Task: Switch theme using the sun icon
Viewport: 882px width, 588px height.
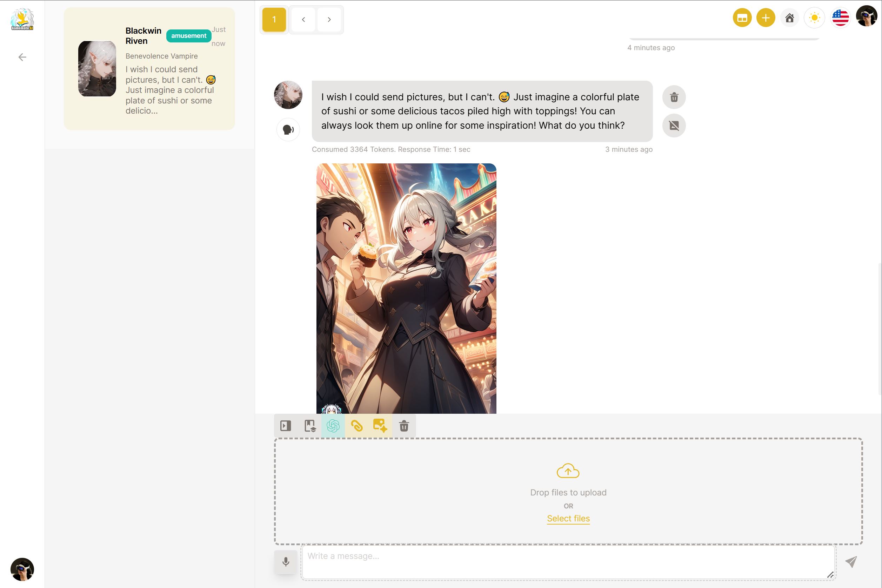Action: tap(814, 18)
